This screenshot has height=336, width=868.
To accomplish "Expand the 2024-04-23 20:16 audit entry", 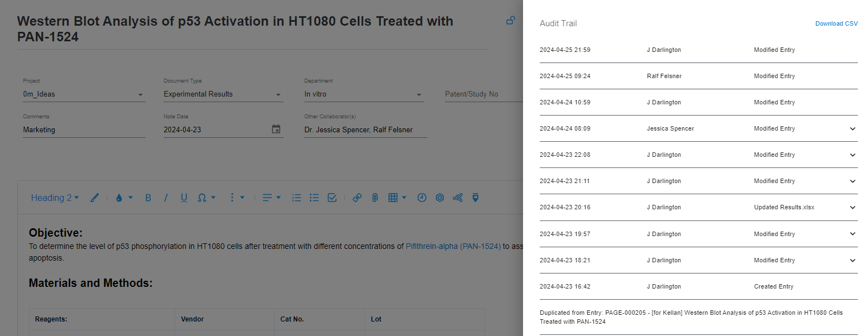I will (852, 207).
